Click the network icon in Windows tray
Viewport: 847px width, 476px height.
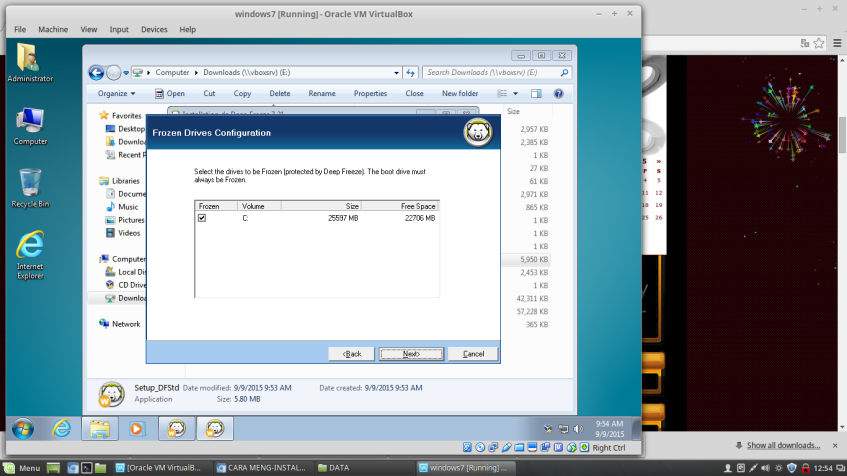(563, 429)
